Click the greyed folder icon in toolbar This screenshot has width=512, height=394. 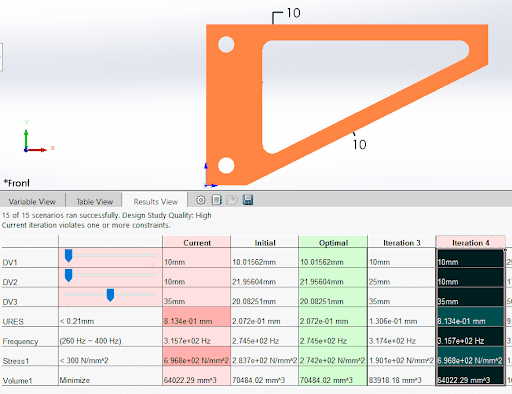tap(232, 200)
